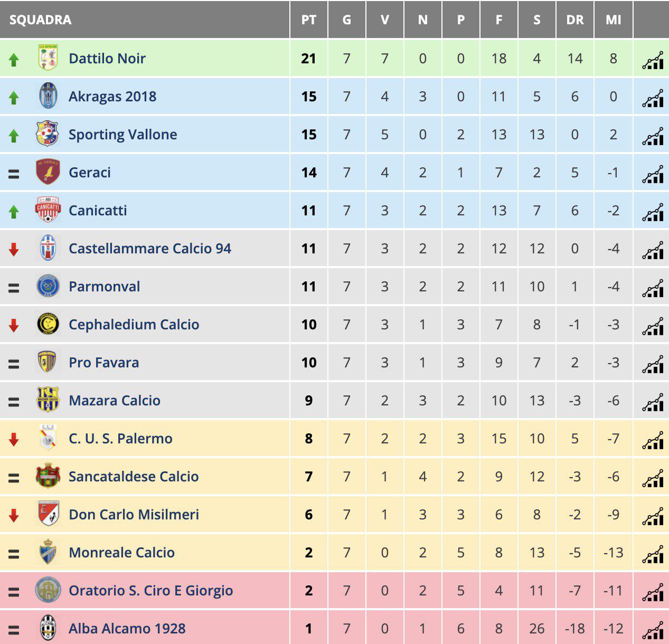Click red down arrow beside C. U. S. Palermo
Viewport: 669px width, 644px height.
tap(14, 439)
